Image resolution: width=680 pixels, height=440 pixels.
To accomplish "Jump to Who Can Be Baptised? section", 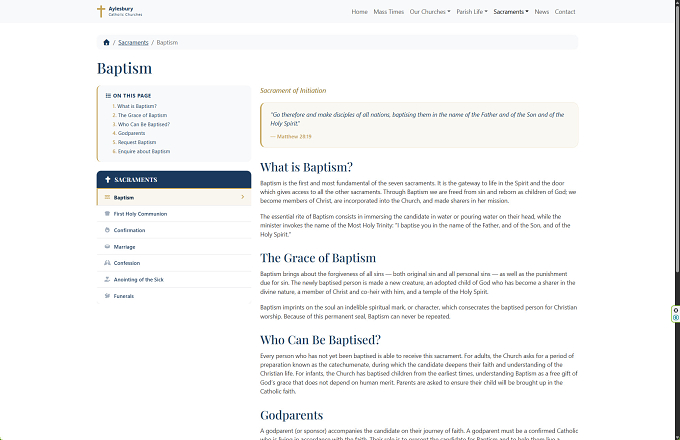I will [144, 124].
